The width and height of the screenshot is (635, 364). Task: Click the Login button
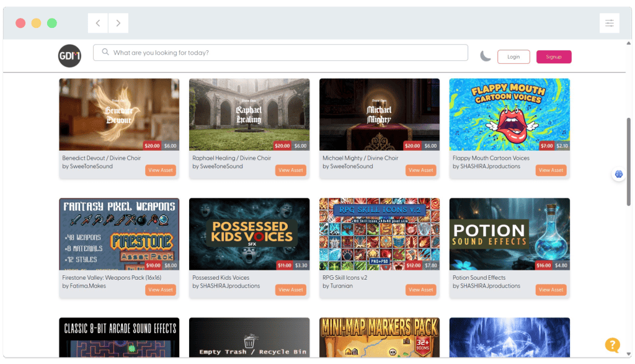point(513,56)
